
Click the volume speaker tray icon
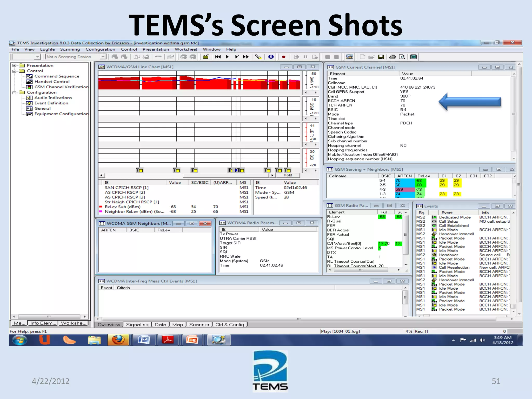482,340
